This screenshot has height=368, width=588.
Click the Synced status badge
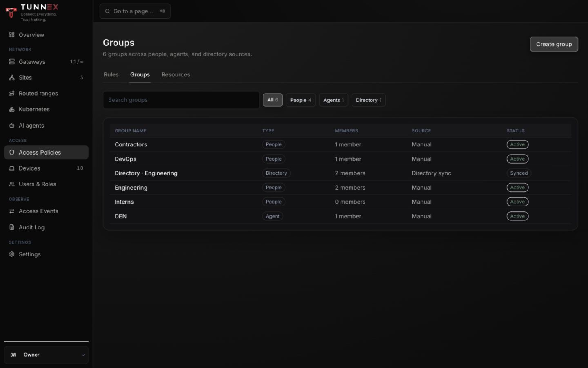pos(519,173)
